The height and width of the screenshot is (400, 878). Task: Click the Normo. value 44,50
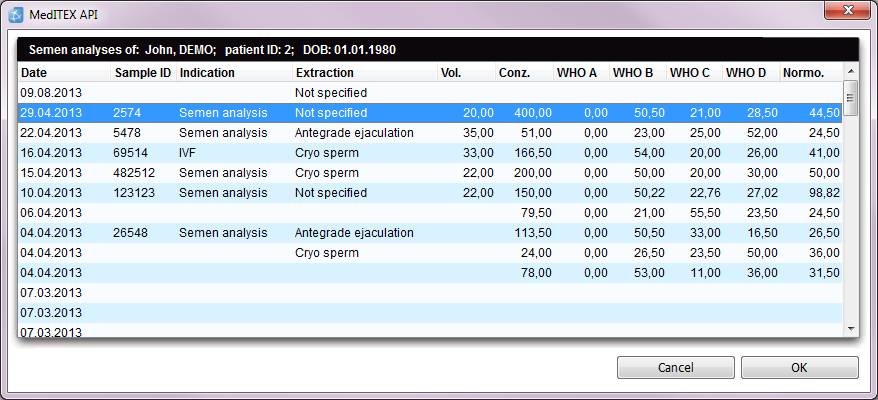click(x=824, y=113)
